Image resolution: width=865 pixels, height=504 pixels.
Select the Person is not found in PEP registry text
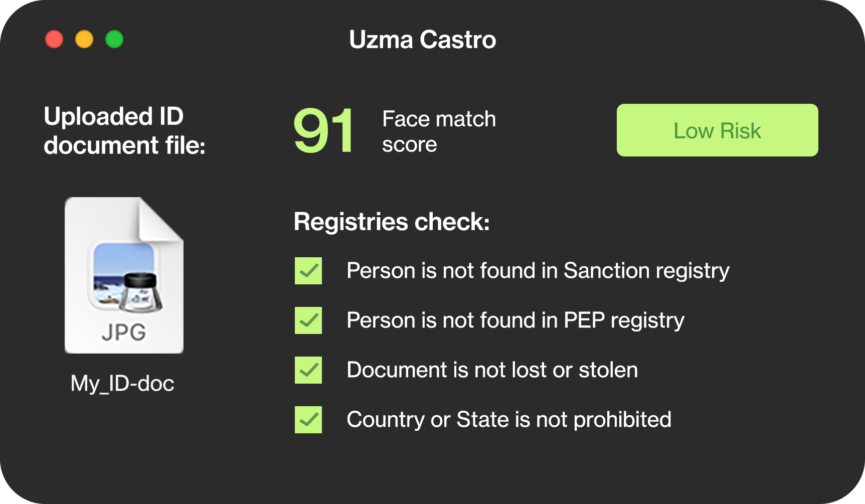515,320
